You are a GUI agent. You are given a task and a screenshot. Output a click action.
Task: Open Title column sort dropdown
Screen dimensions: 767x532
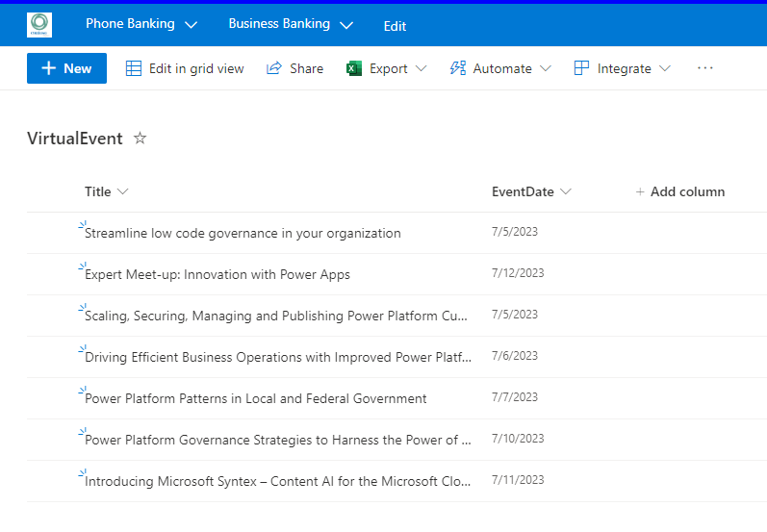123,191
